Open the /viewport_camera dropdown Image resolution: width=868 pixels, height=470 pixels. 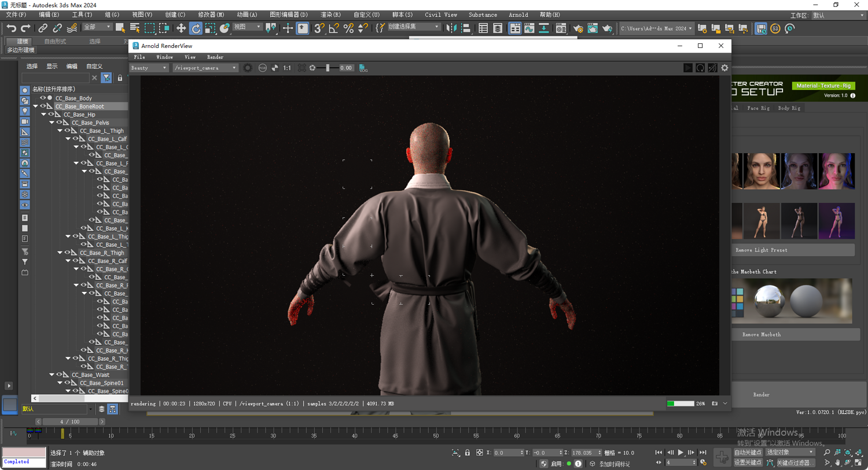tap(205, 68)
